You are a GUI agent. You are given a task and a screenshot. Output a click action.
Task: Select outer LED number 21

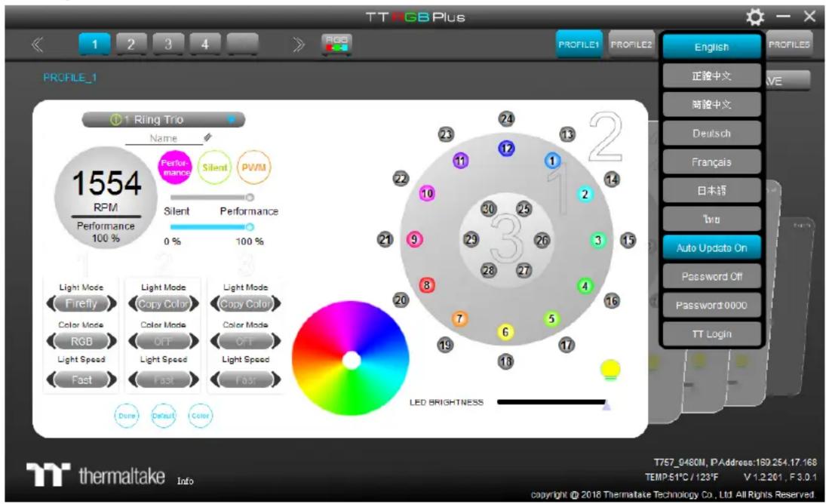coord(385,240)
